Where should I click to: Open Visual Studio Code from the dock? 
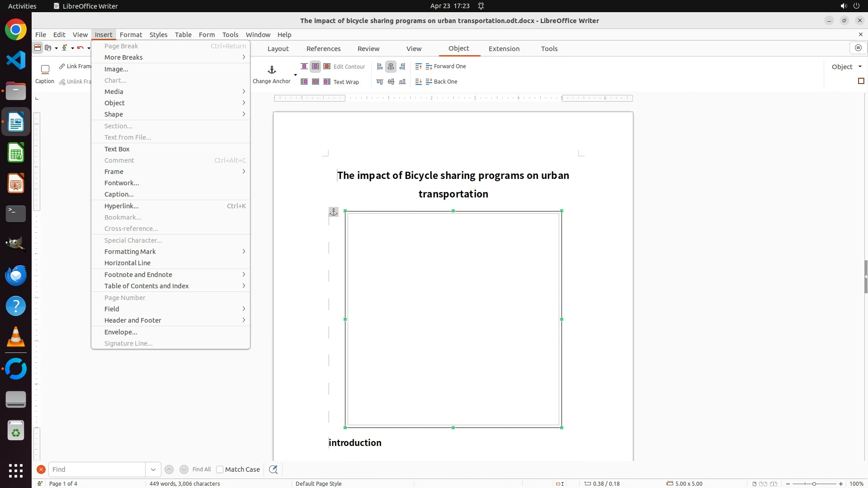pyautogui.click(x=16, y=60)
